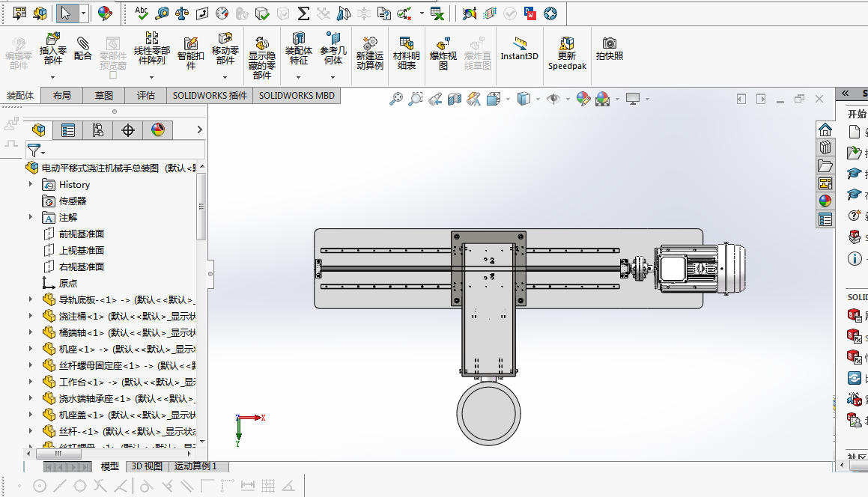Open the 线性零部件阵列 dropdown arrow
This screenshot has height=497, width=868.
coord(151,77)
